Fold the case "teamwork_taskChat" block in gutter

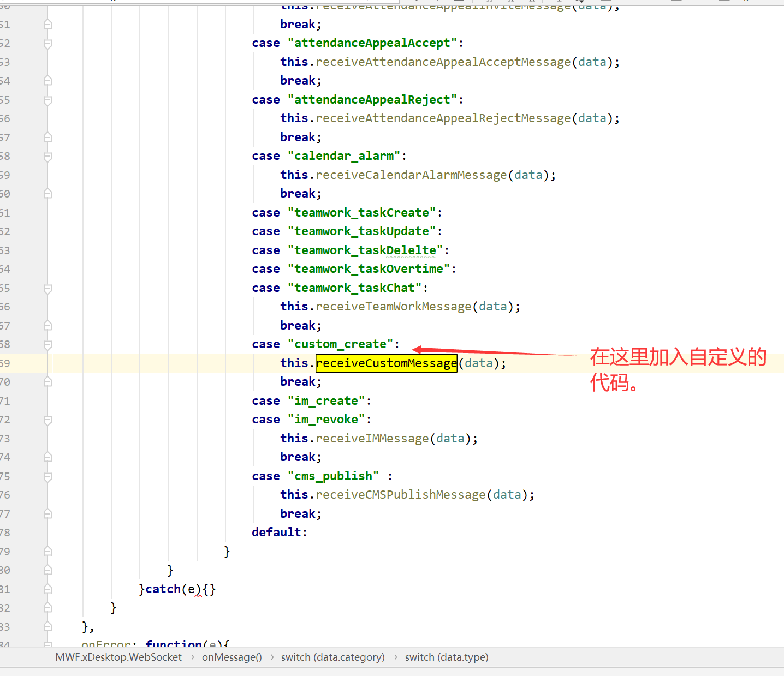[x=47, y=289]
